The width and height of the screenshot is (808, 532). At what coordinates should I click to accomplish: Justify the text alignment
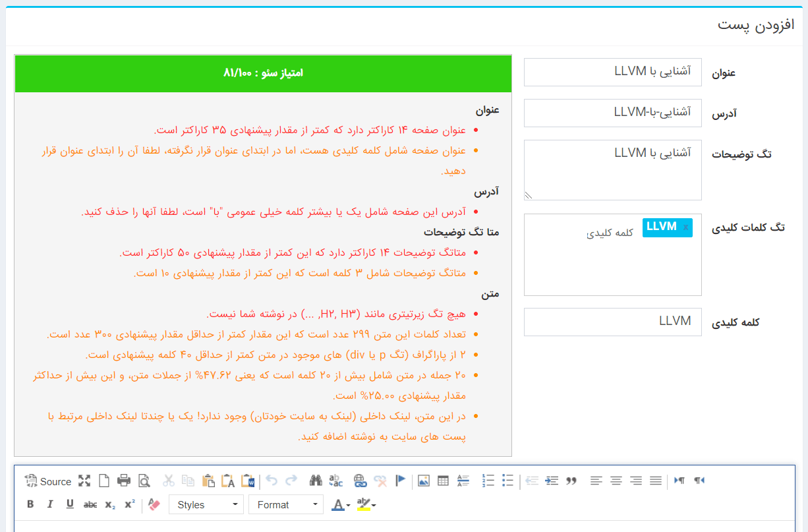[655, 481]
